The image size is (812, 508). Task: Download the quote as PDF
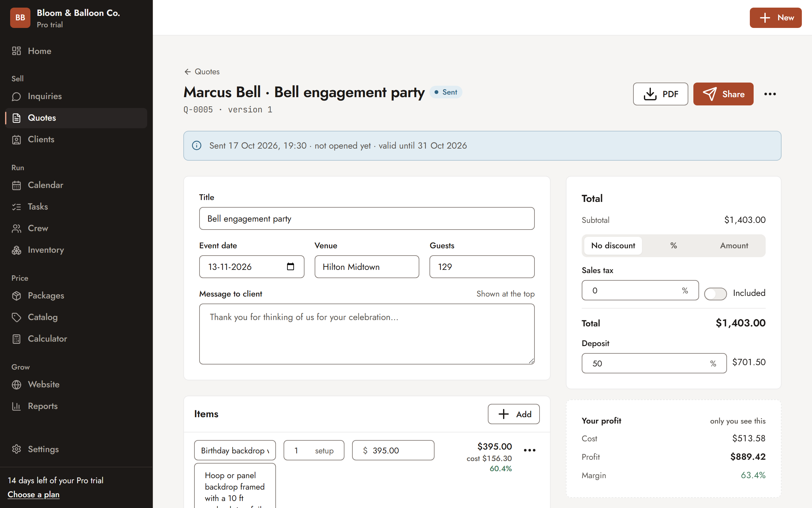click(x=660, y=94)
